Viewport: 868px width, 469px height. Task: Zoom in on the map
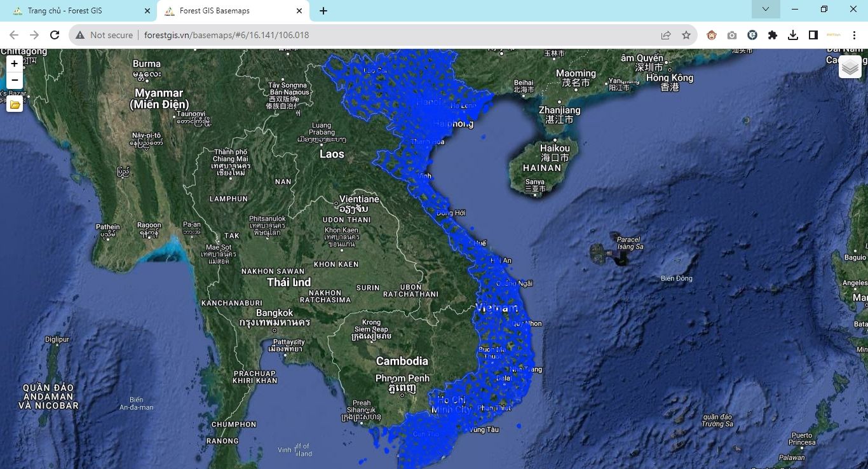pyautogui.click(x=15, y=64)
